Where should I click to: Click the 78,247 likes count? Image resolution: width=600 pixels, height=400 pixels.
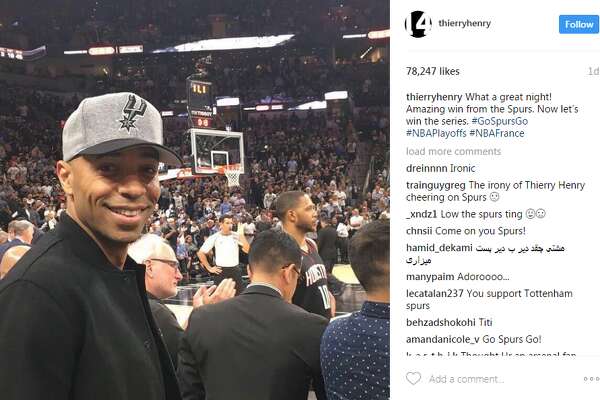coord(433,71)
